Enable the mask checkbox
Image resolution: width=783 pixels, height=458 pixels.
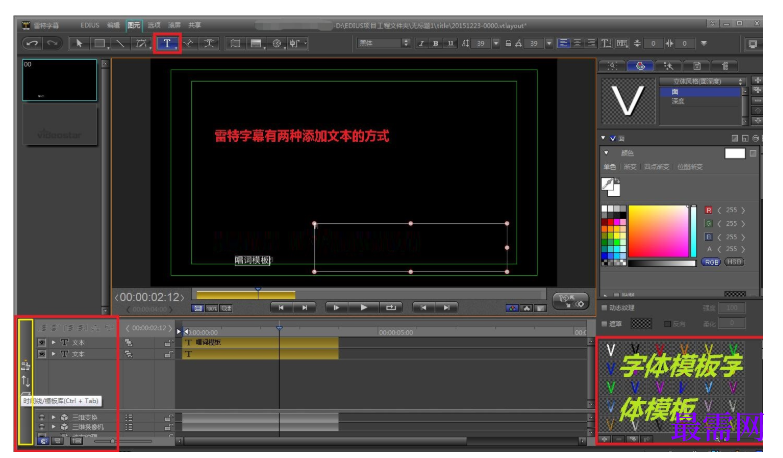point(604,324)
